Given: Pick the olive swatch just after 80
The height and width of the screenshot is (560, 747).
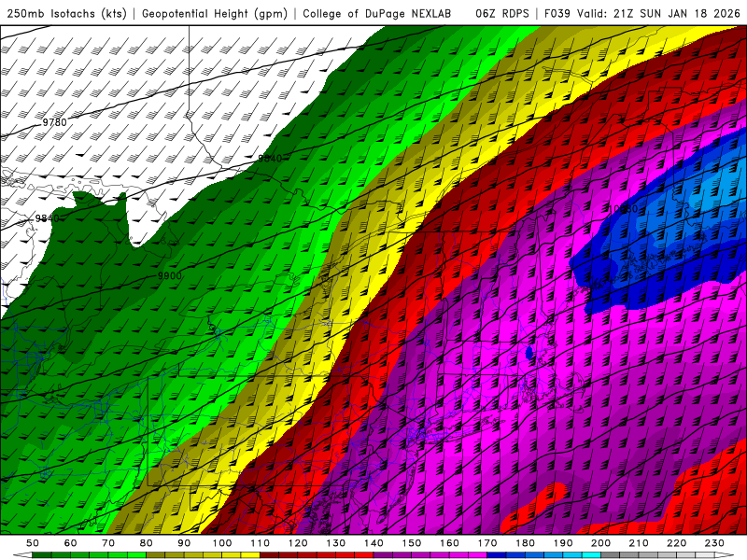Looking at the screenshot, I should click(x=155, y=555).
